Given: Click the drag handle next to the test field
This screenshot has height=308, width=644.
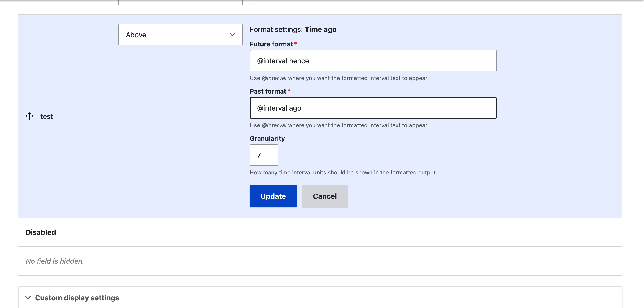Looking at the screenshot, I should point(29,116).
